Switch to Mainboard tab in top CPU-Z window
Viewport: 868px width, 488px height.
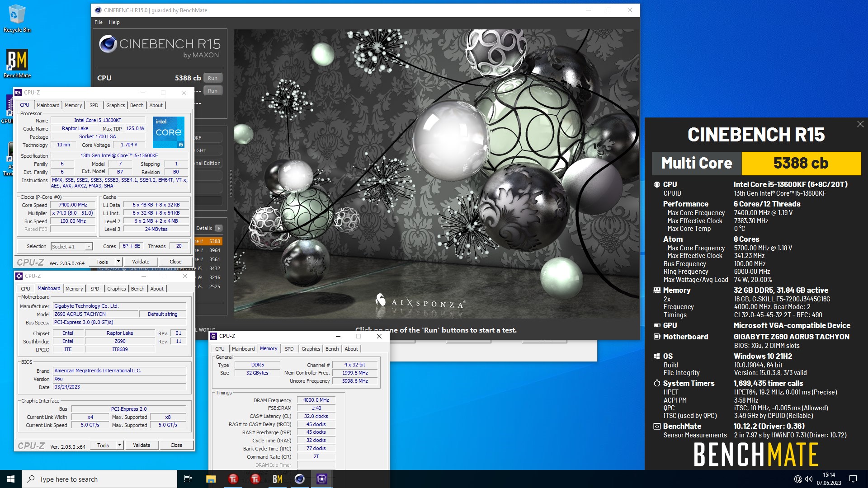tap(48, 105)
